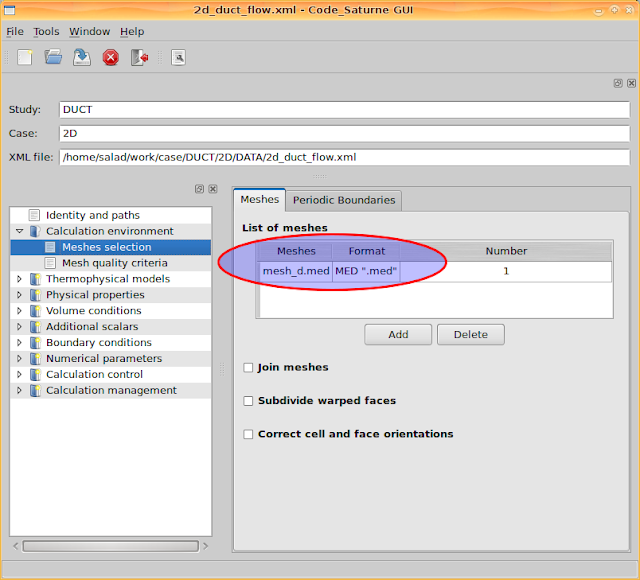
Task: Open the Tools menu
Action: (46, 31)
